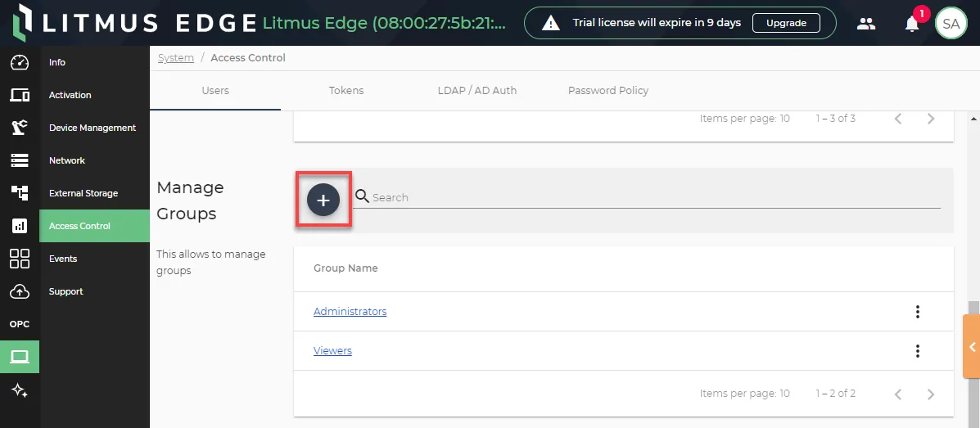This screenshot has height=428, width=980.
Task: Click the Upgrade license button
Action: [x=786, y=23]
